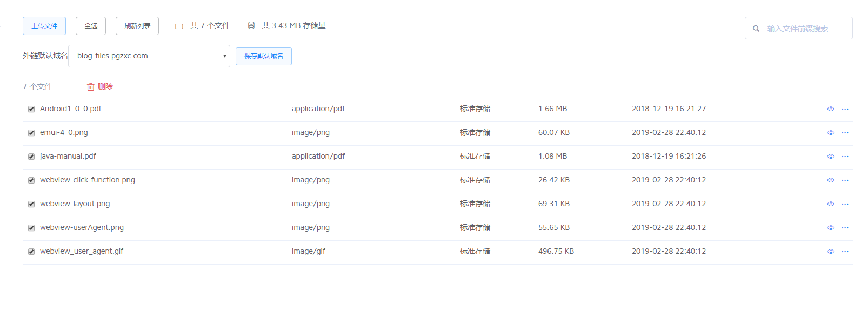Expand the blog-files.pgzxc.com domain dropdown
The image size is (868, 311).
(x=149, y=56)
